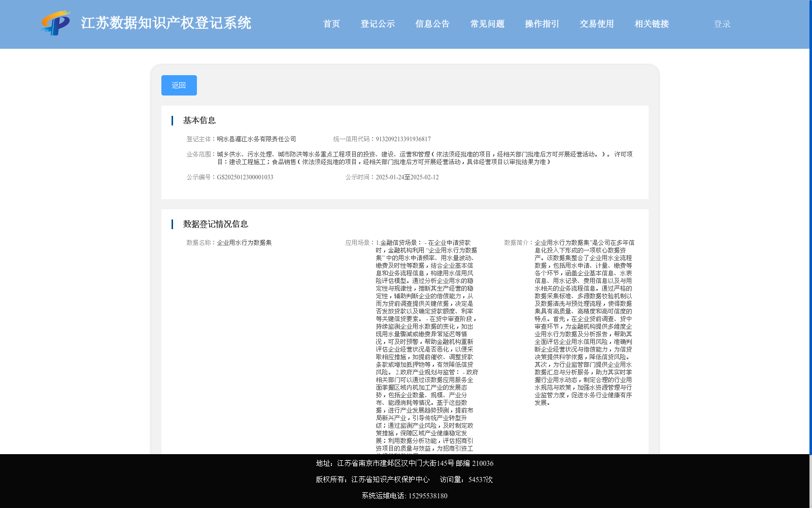Select credit code 913209213391936817
The image size is (812, 508).
tap(403, 139)
